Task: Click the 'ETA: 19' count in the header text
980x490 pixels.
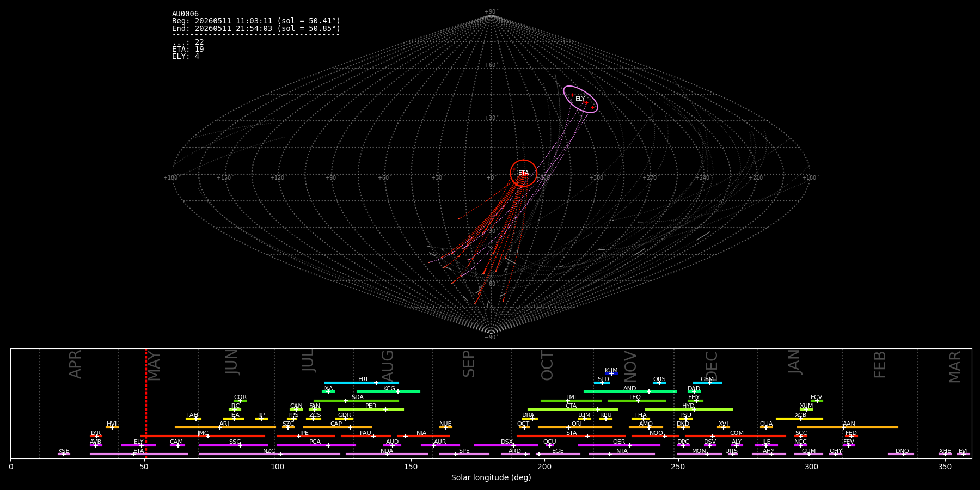Action: [x=188, y=50]
